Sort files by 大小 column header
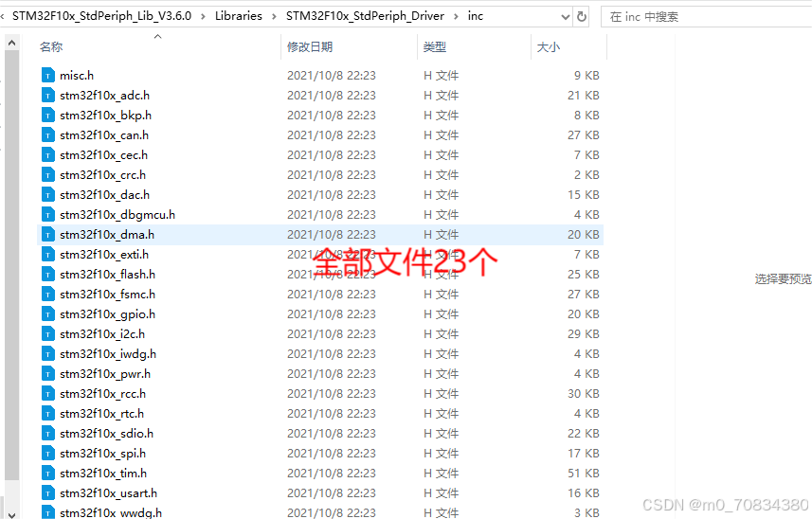The image size is (812, 519). (549, 47)
